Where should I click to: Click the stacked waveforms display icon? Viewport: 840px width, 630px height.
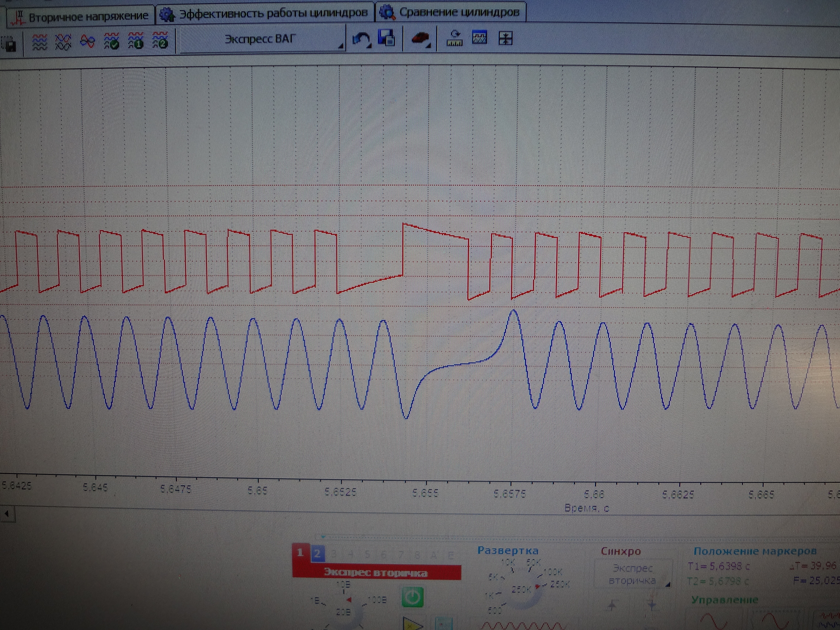point(40,42)
